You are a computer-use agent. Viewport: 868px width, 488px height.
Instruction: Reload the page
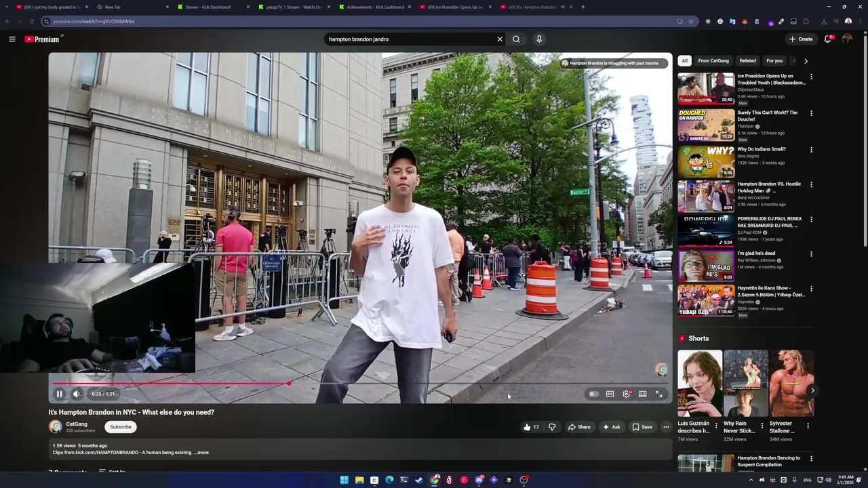pos(31,21)
